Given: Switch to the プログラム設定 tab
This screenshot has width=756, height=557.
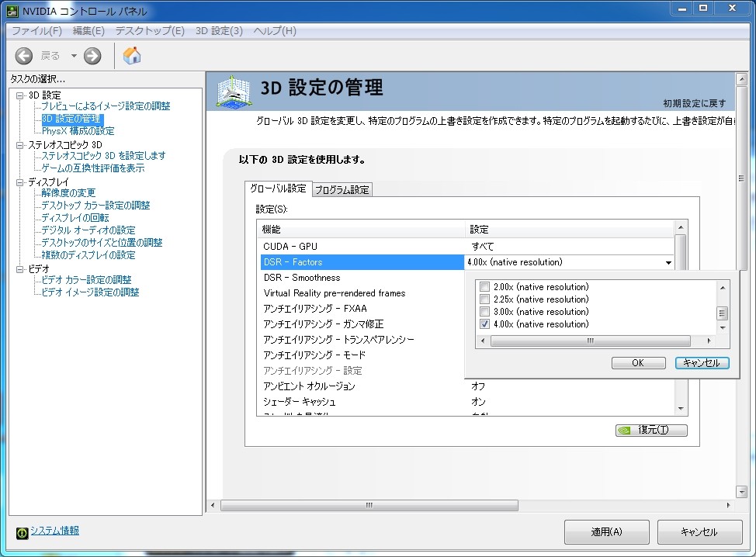Looking at the screenshot, I should pos(342,190).
